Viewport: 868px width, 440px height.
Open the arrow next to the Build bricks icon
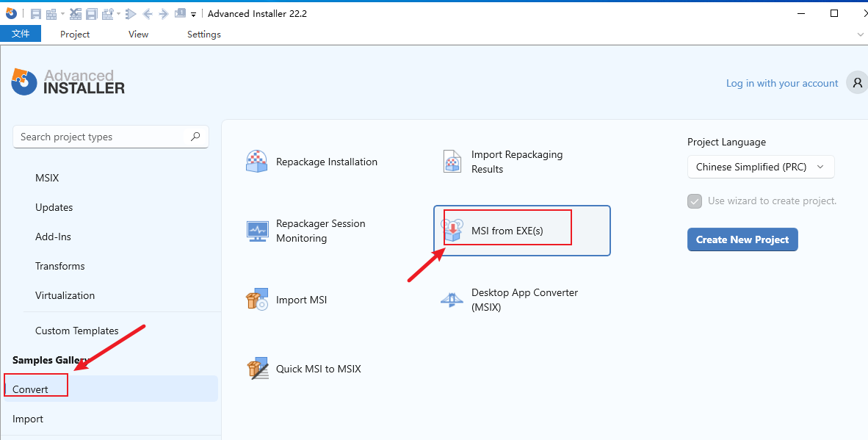pos(62,14)
